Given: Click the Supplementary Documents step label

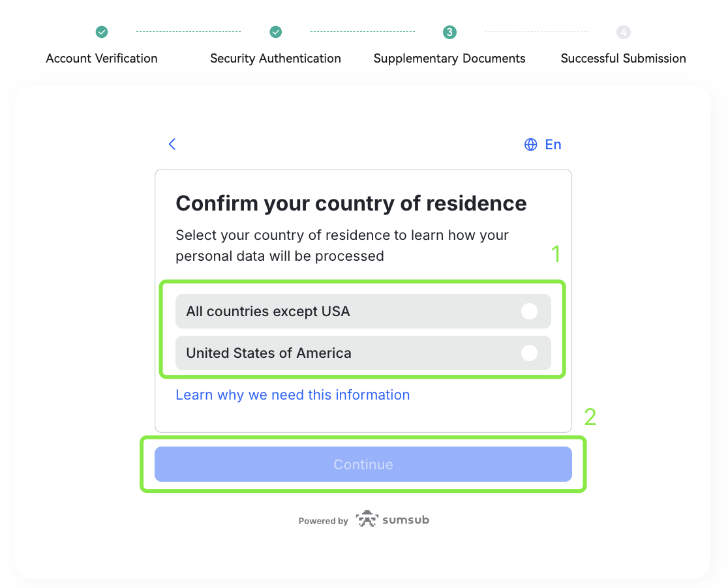Looking at the screenshot, I should [x=449, y=59].
